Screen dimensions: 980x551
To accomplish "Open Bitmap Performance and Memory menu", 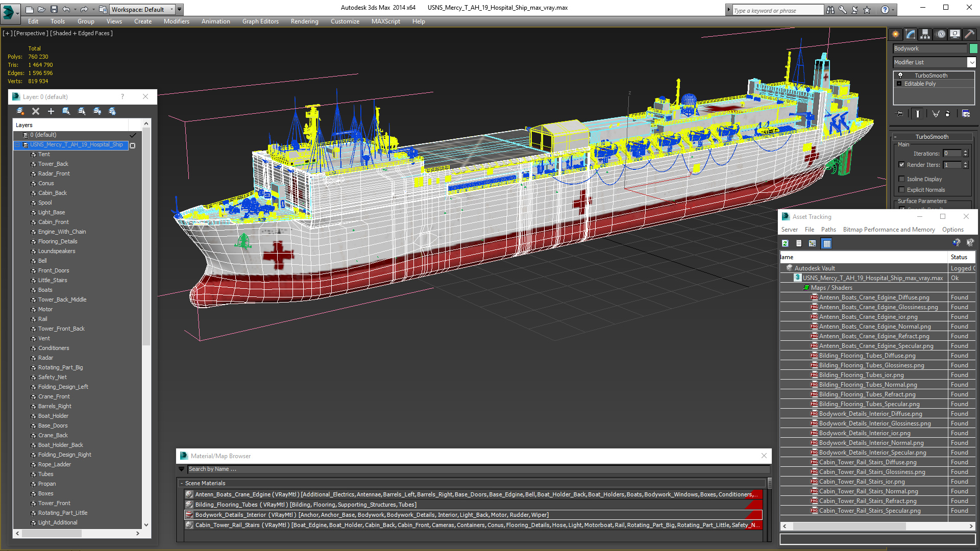I will tap(889, 230).
